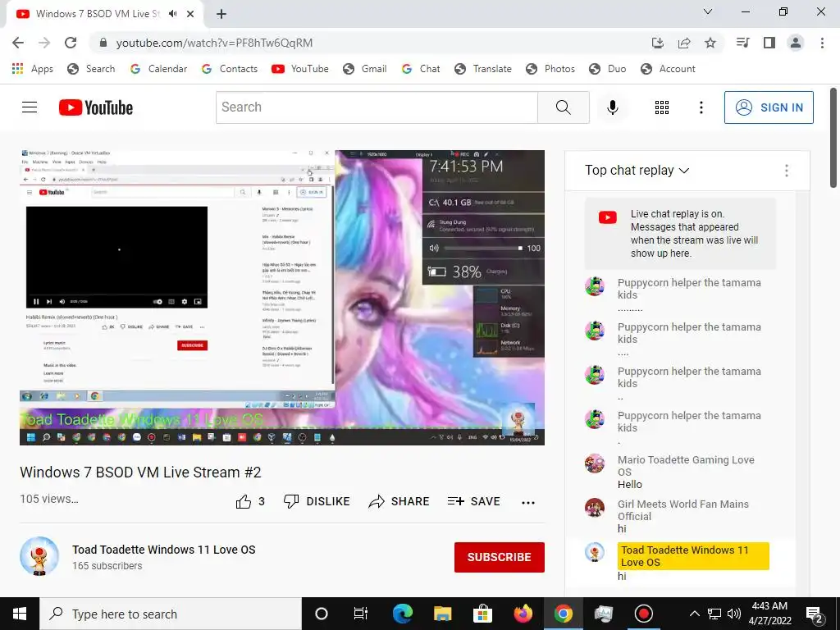Screen dimensions: 840x630
Task: Open YouTube settings three-dot menu
Action: pyautogui.click(x=701, y=107)
